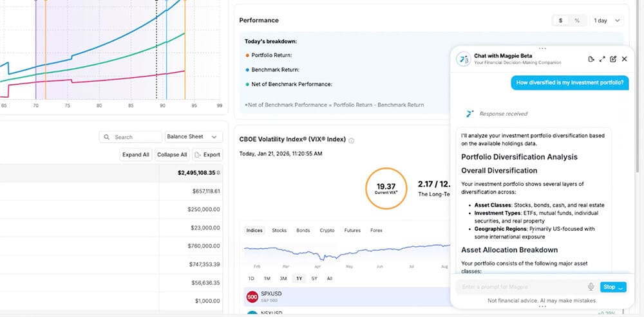This screenshot has width=644, height=317.
Task: Close the Magpie chat panel
Action: coord(624,59)
